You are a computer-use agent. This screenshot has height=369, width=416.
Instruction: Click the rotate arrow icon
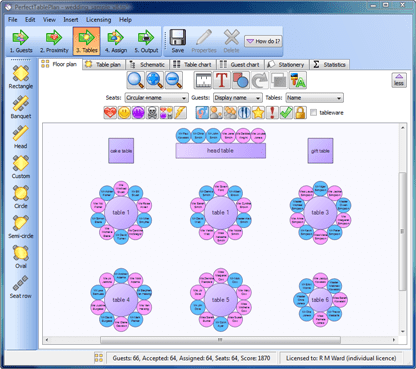[x=260, y=80]
